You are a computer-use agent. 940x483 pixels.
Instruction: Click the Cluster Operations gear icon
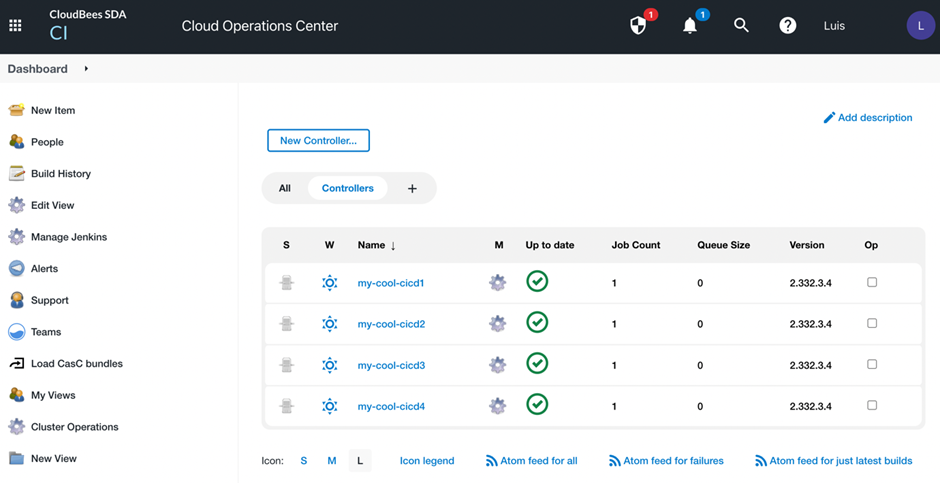pos(16,427)
